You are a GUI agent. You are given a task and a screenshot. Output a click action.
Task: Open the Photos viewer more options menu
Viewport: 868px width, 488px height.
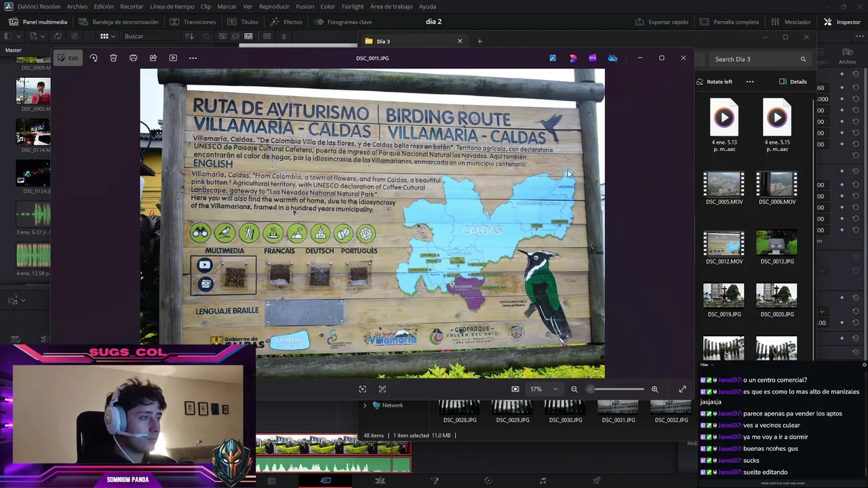pyautogui.click(x=193, y=58)
